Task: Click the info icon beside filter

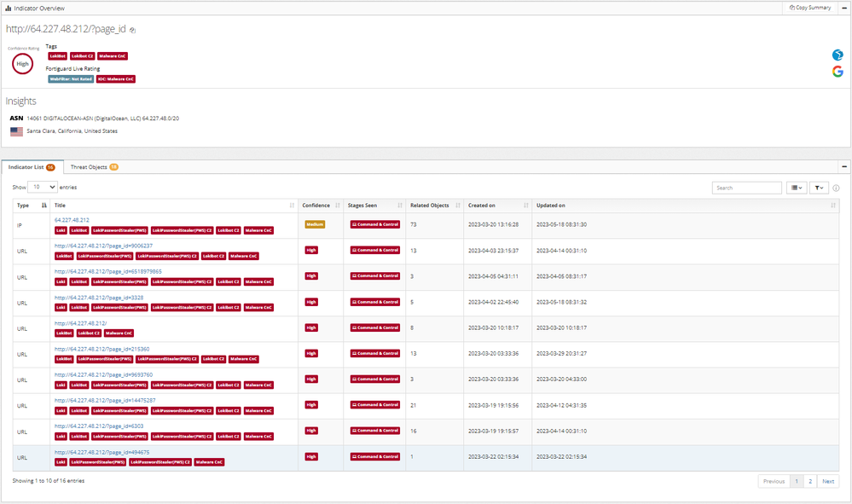Action: [x=836, y=188]
